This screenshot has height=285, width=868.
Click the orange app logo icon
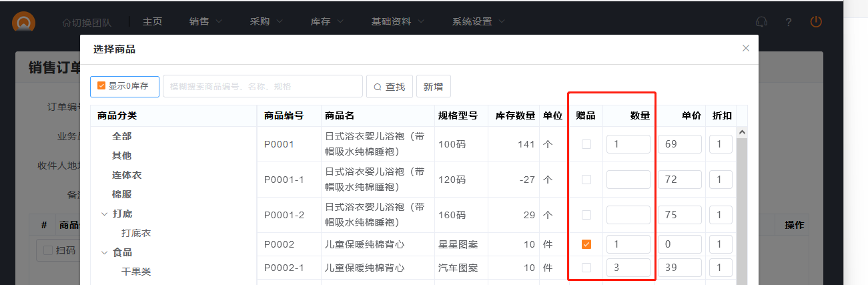pyautogui.click(x=24, y=22)
